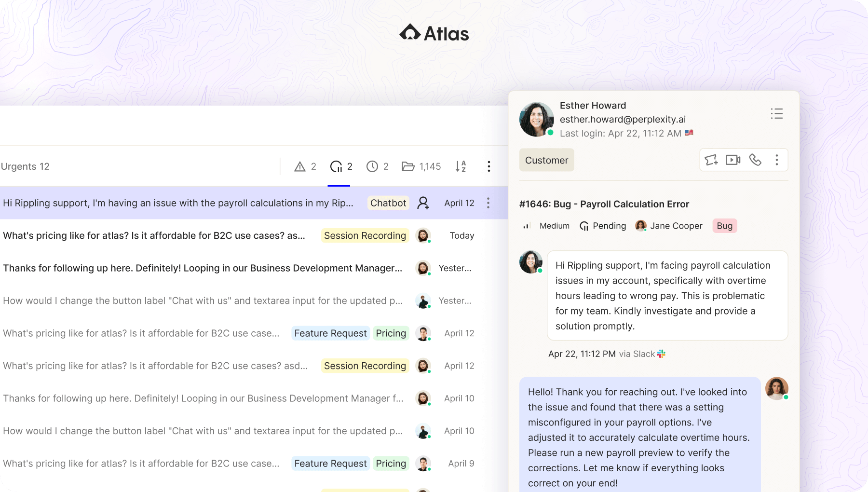Open the list view icon in customer panel header
Viewport: 868px width, 492px height.
pos(776,114)
